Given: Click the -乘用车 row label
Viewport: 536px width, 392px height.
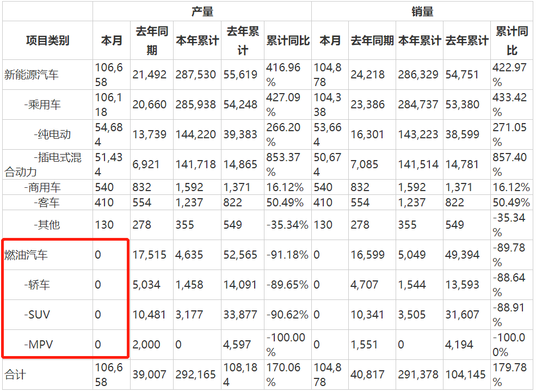Looking at the screenshot, I should (42, 105).
